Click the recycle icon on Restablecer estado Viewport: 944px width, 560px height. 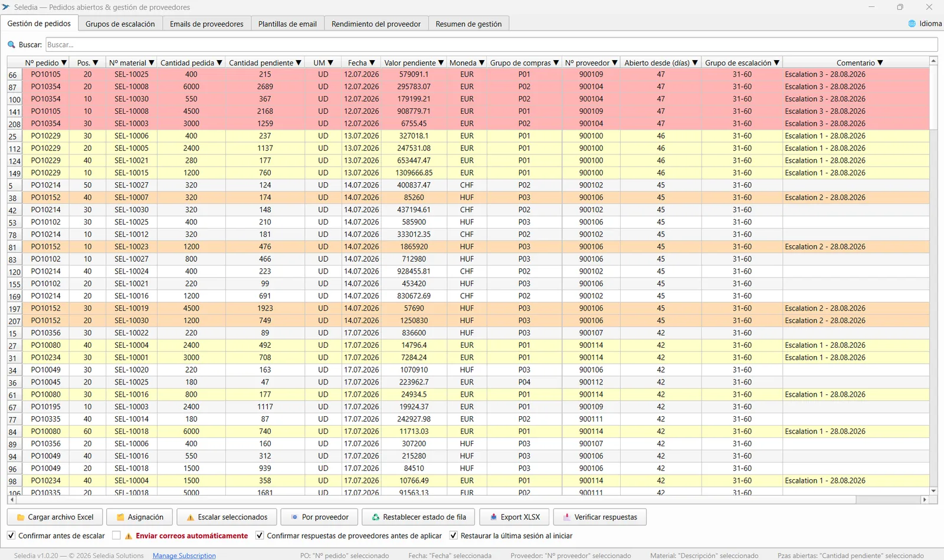click(375, 518)
